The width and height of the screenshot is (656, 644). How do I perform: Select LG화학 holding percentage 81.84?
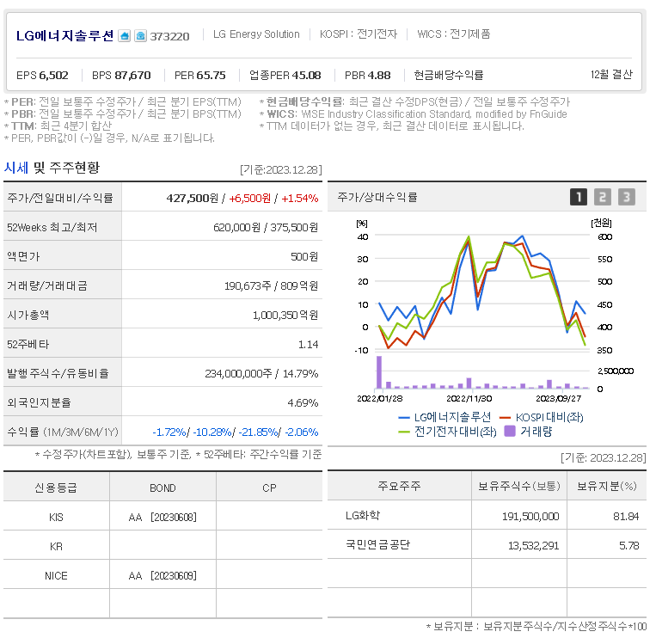pos(626,517)
